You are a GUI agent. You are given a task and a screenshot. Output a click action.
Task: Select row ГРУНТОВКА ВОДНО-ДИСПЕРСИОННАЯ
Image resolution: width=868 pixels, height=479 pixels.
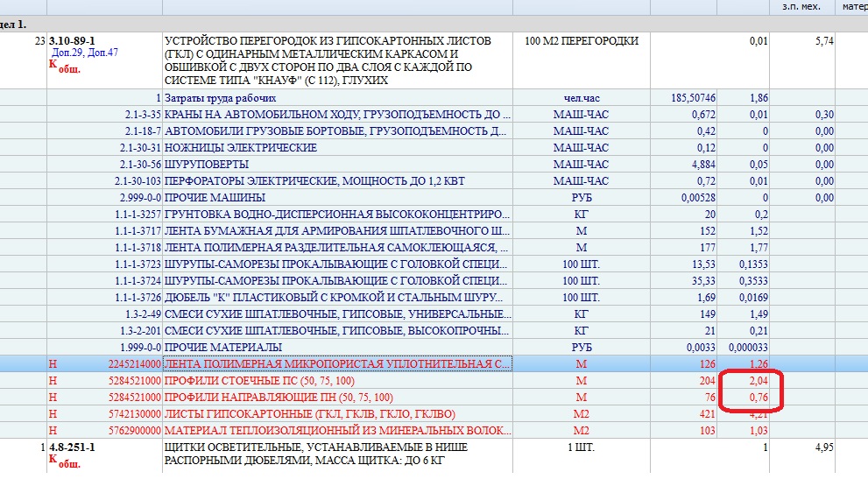coord(434,215)
